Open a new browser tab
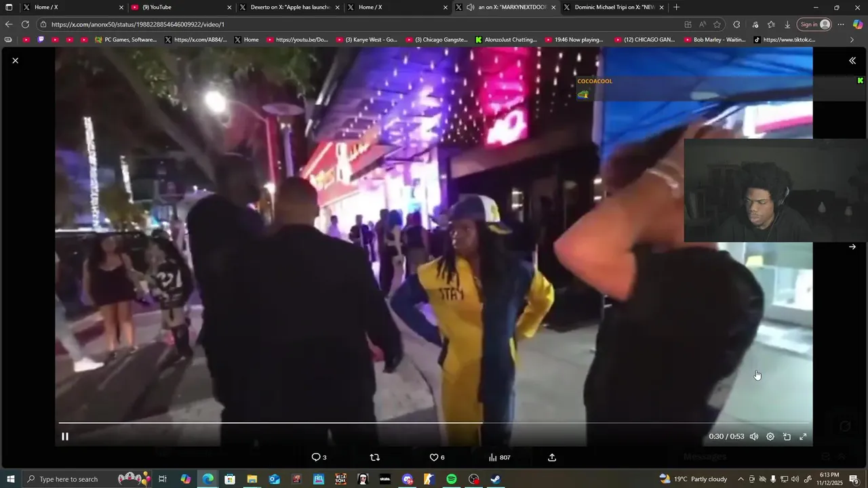Image resolution: width=868 pixels, height=488 pixels. click(676, 7)
